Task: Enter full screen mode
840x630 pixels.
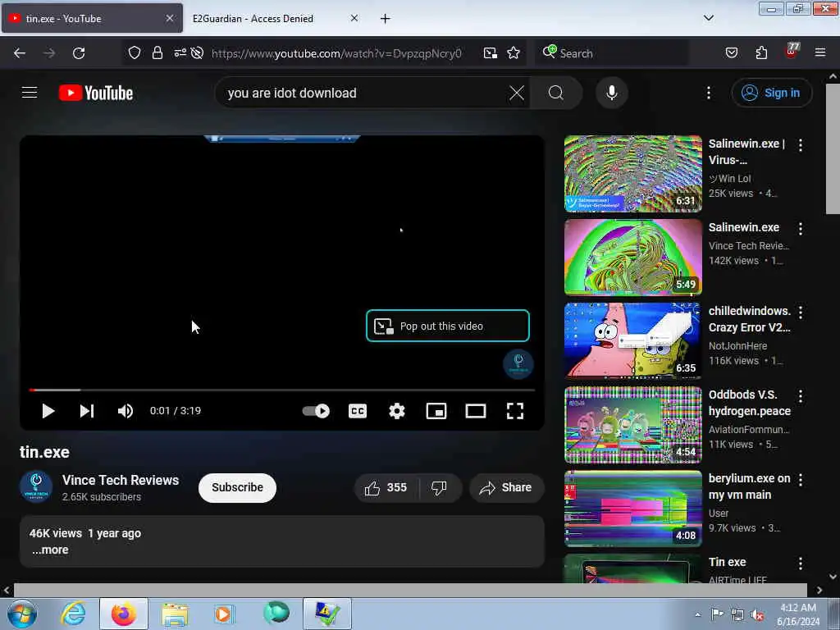Action: pyautogui.click(x=515, y=411)
